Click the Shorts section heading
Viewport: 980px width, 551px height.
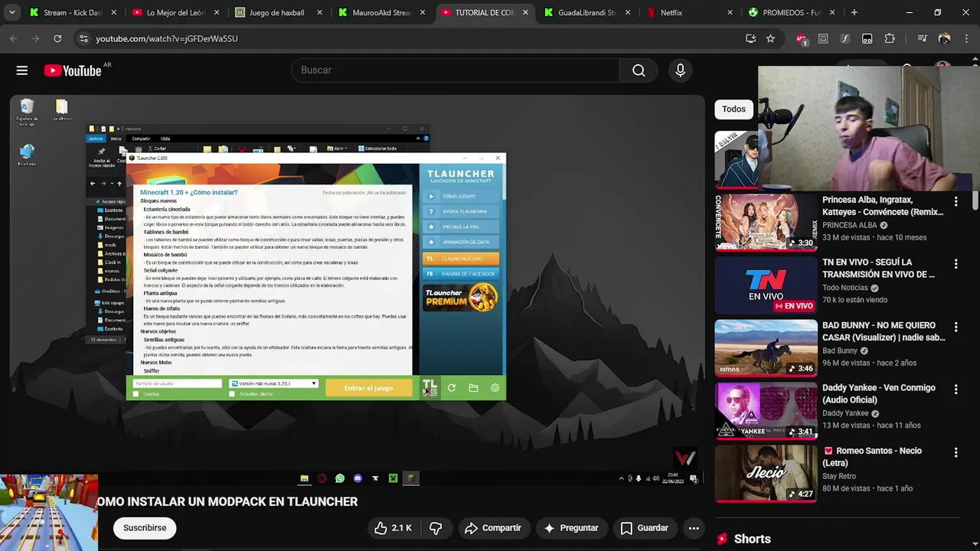[752, 540]
